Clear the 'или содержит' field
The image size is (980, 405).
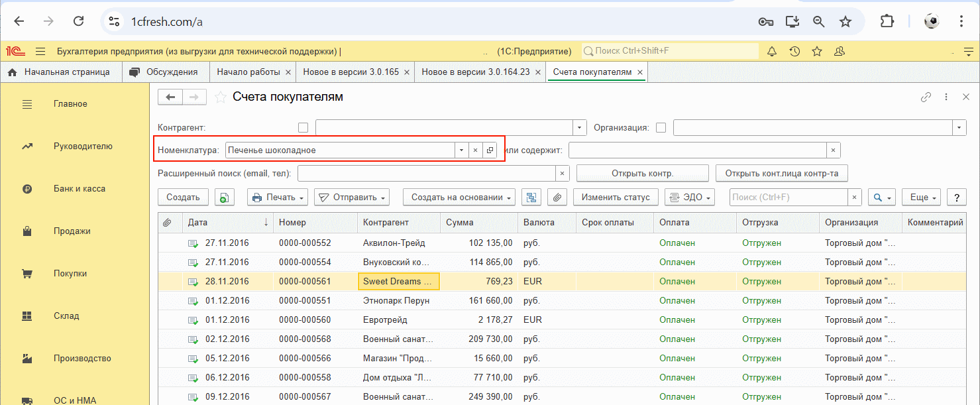[834, 150]
